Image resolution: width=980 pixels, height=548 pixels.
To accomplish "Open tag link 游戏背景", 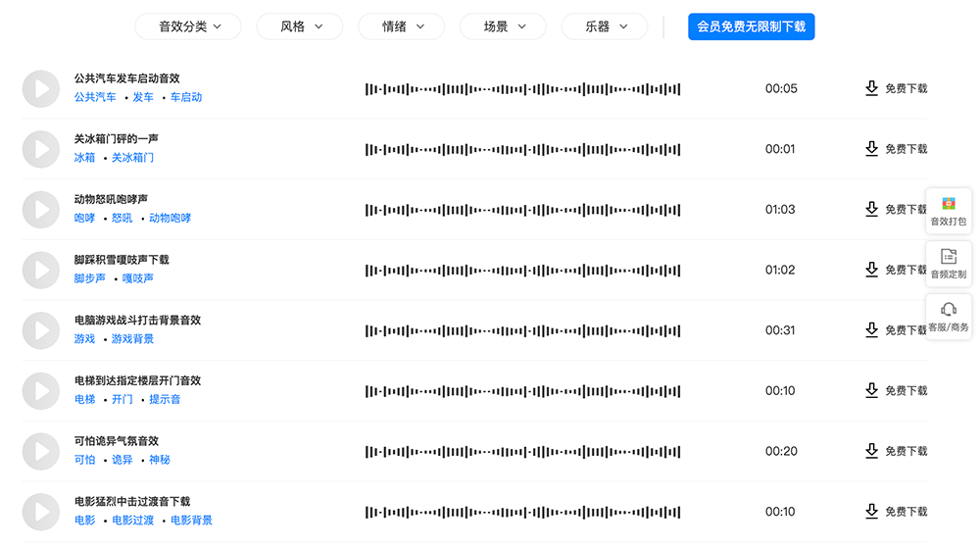I will pyautogui.click(x=132, y=338).
